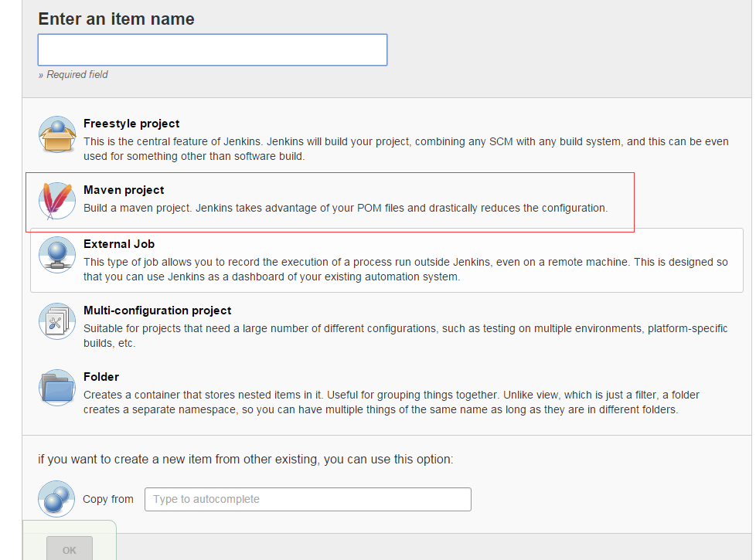Click the Maven project POM description text
The image size is (756, 560).
(x=346, y=208)
